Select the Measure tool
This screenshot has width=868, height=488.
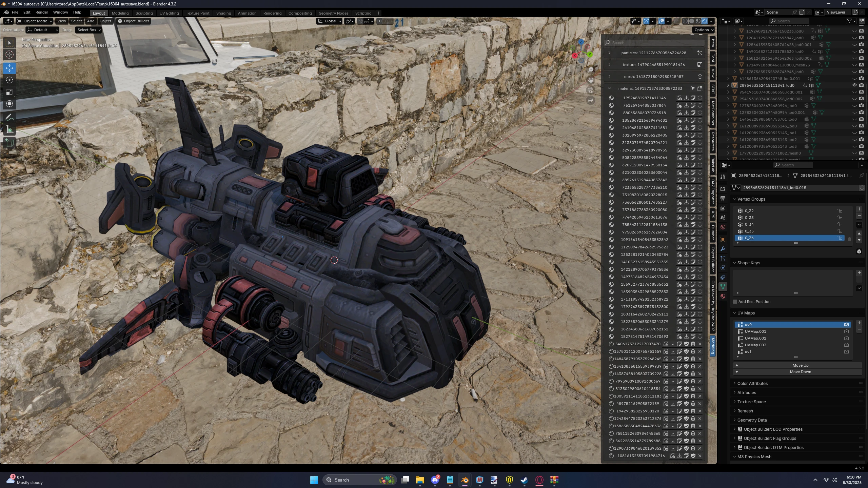click(9, 130)
